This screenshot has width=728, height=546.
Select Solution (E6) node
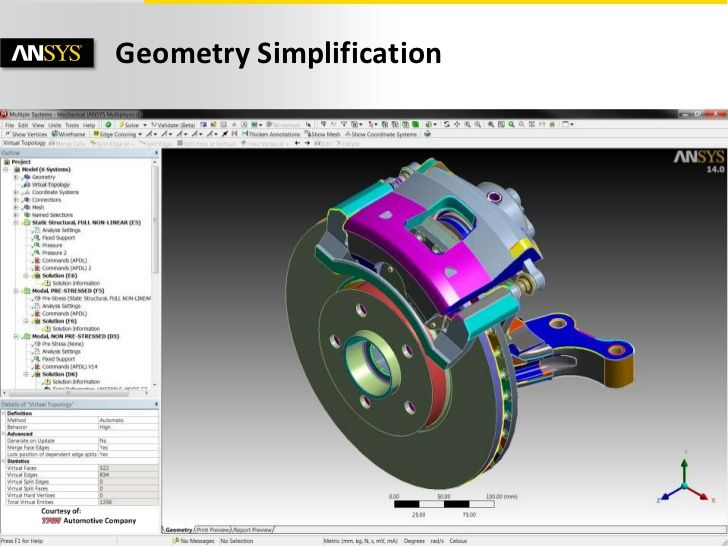59,276
